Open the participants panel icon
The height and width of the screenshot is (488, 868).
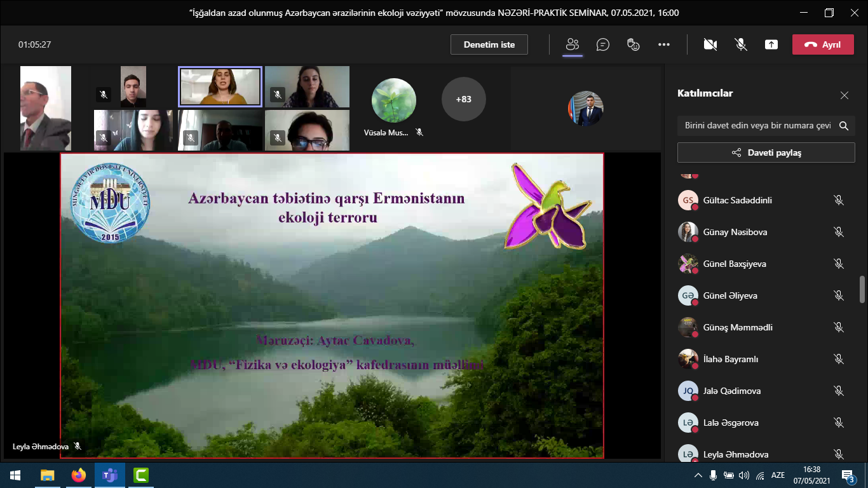pos(573,44)
